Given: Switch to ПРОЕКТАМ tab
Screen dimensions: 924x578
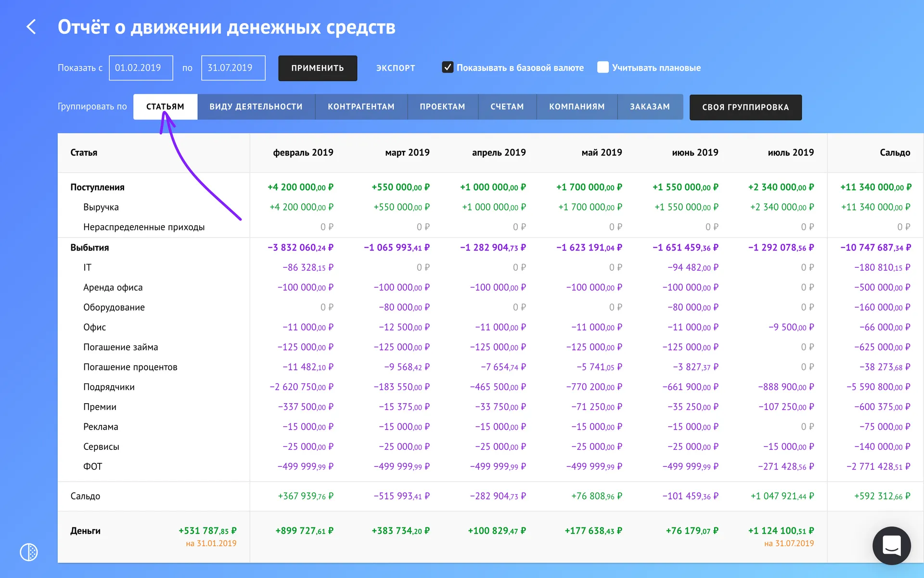Looking at the screenshot, I should point(442,106).
